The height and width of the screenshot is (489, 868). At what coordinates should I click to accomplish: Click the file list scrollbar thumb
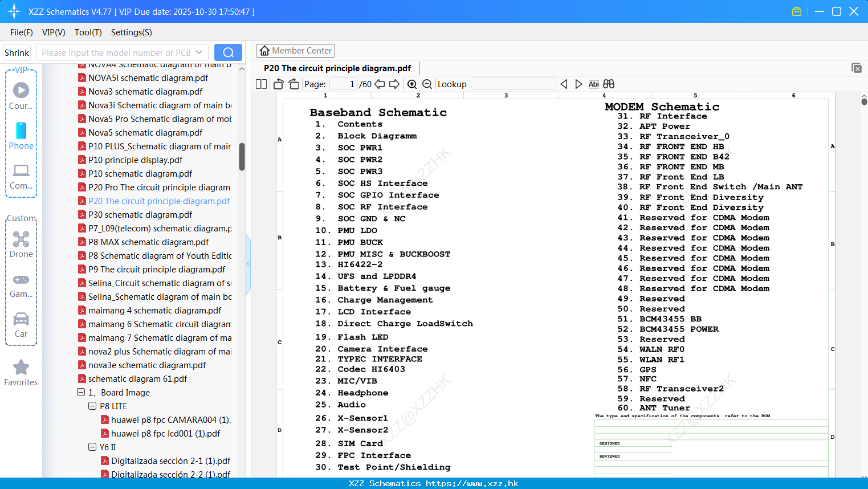[x=242, y=156]
